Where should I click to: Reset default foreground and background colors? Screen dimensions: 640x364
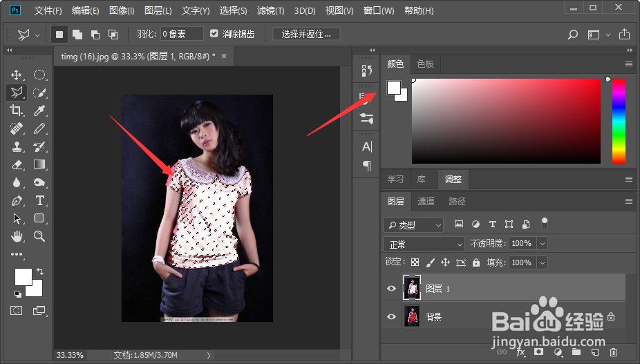[x=17, y=294]
